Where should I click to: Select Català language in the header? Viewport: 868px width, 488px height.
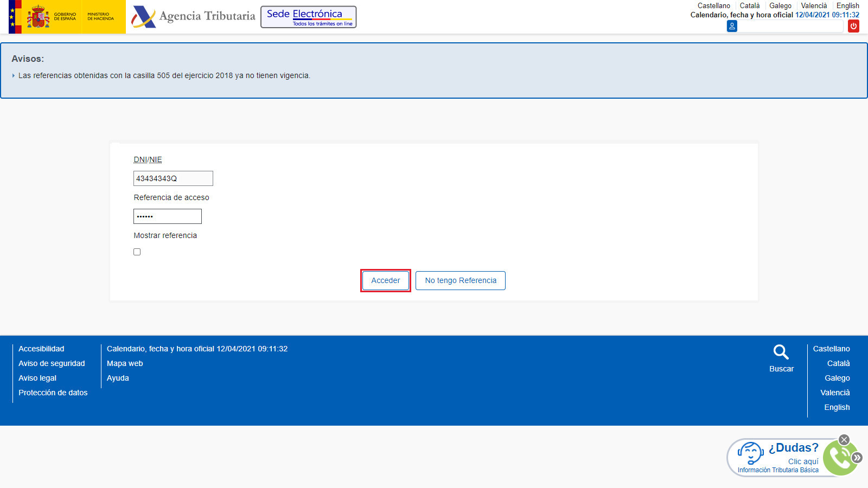(750, 5)
